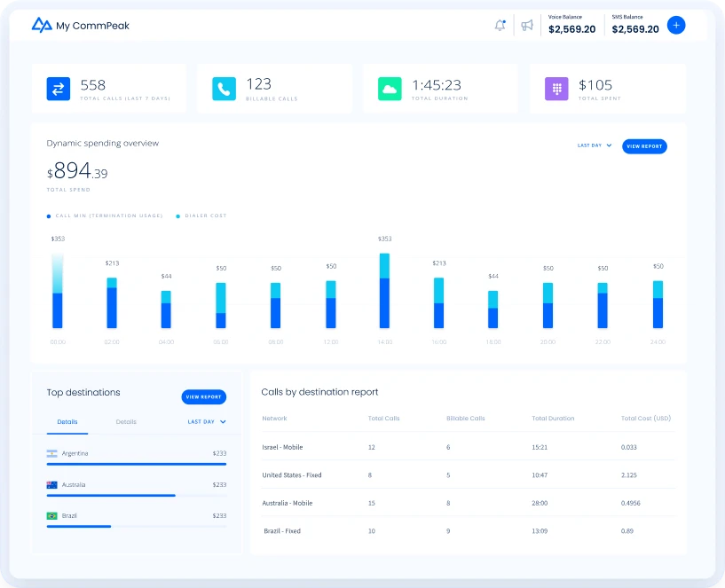Open the Last Day dropdown in Top destinations

[207, 422]
